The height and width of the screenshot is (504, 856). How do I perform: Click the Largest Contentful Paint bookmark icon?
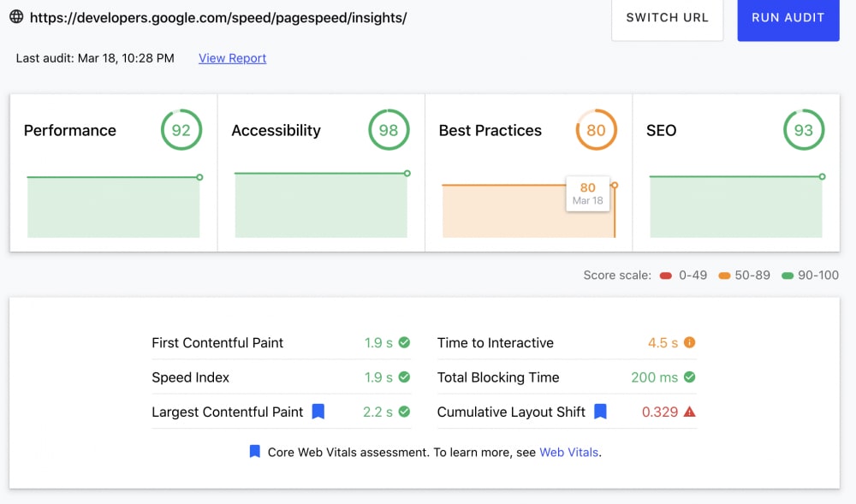click(318, 412)
